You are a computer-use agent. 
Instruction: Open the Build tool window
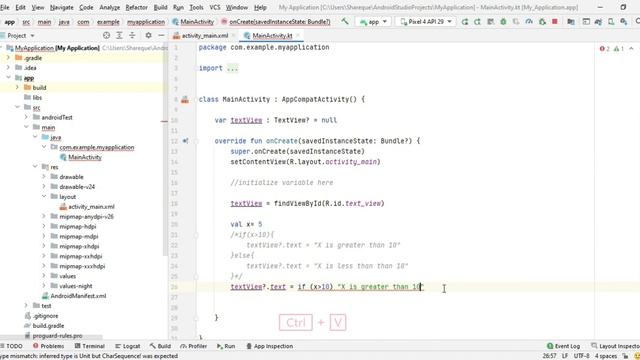160,346
